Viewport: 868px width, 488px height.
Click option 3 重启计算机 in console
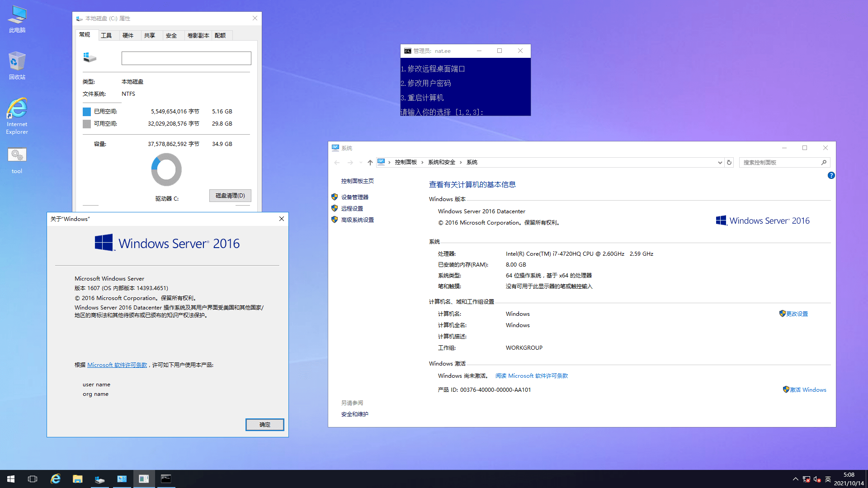[x=422, y=98]
